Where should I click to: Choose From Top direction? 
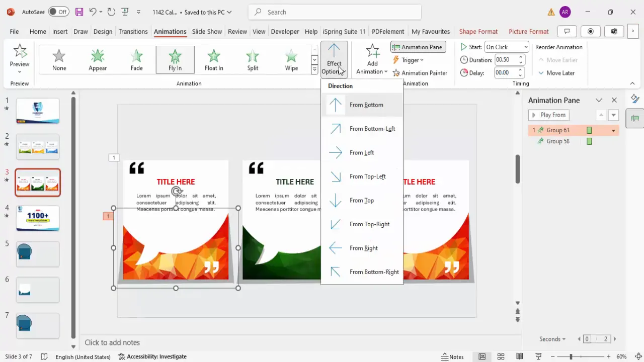[362, 200]
